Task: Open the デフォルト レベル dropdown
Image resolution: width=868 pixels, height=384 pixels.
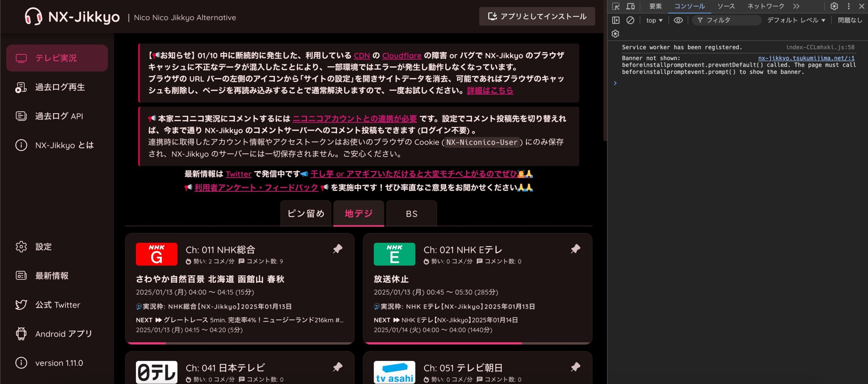Action: [x=796, y=20]
